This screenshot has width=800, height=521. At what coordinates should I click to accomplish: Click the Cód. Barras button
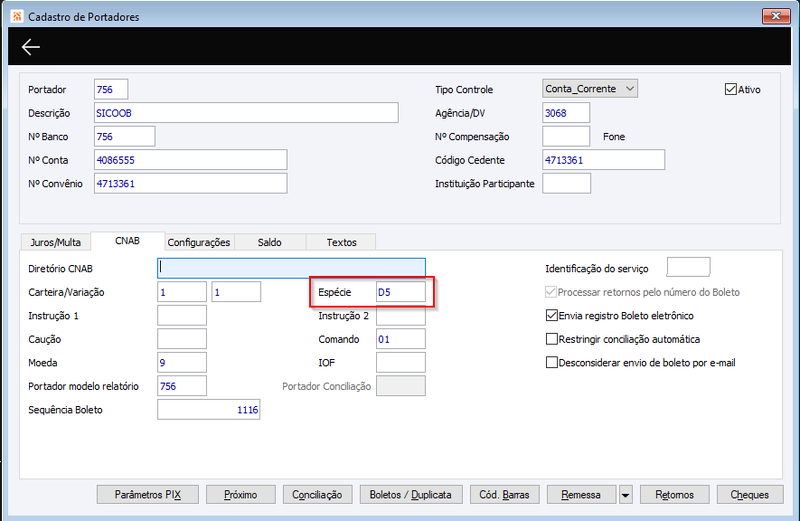point(505,494)
